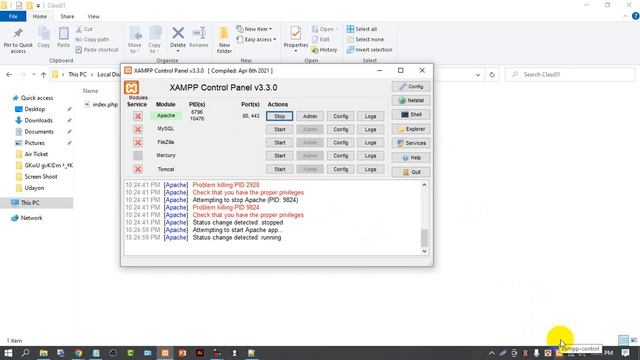640x360 pixels.
Task: Open Properties from ribbon
Action: click(296, 39)
